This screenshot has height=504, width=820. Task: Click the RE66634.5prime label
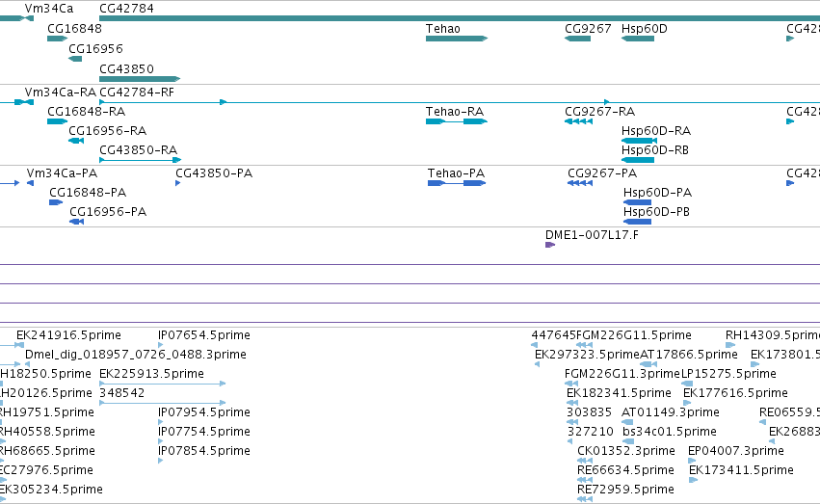[x=625, y=470]
